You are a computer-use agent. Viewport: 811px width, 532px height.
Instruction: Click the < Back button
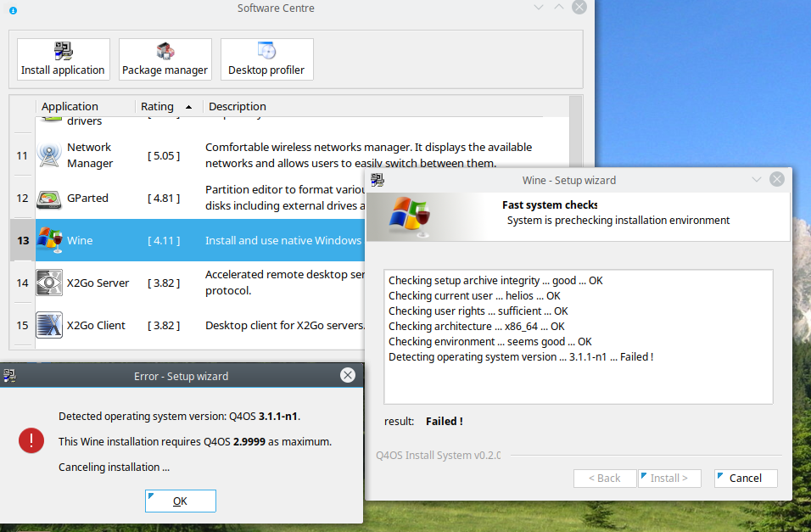[605, 479]
